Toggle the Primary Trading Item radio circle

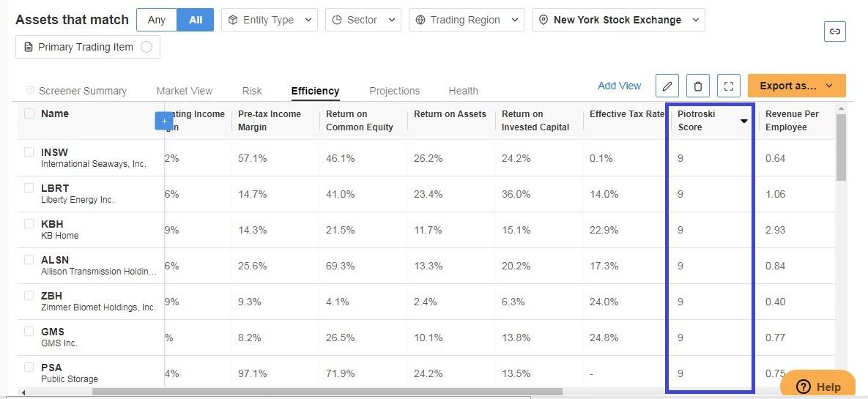(146, 47)
